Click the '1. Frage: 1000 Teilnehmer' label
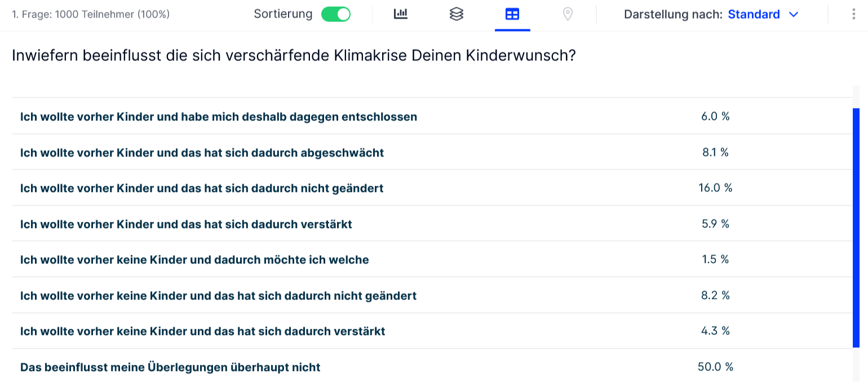This screenshot has height=384, width=868. point(91,14)
